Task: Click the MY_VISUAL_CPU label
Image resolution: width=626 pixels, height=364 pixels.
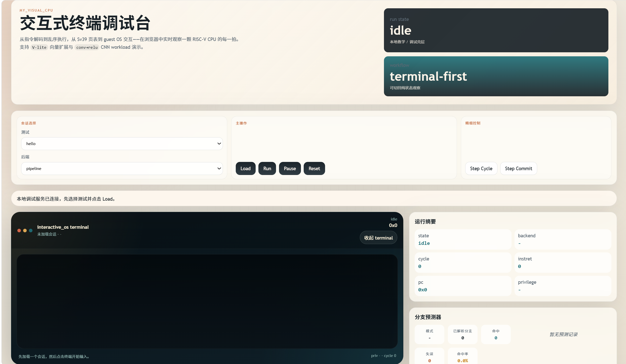Action: tap(36, 10)
